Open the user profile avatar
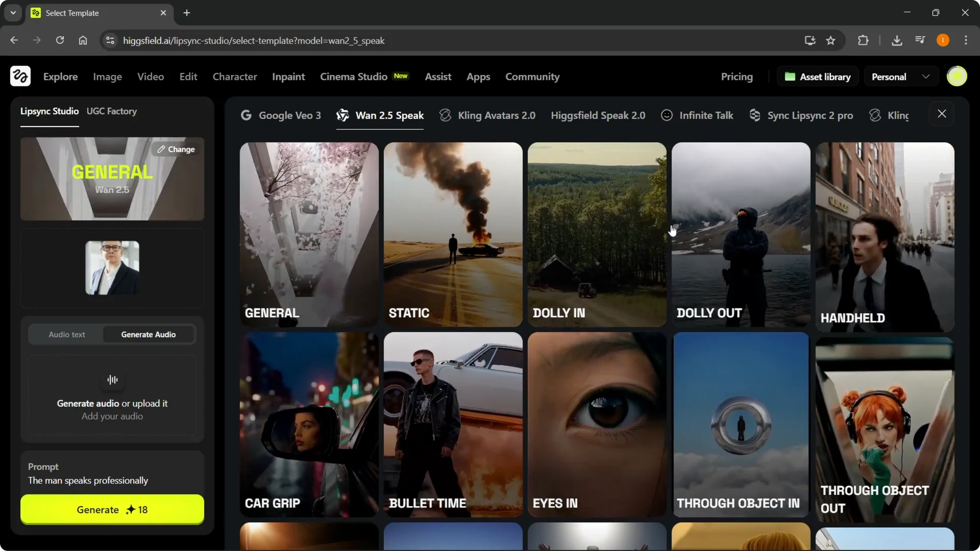This screenshot has width=980, height=551. 957,77
